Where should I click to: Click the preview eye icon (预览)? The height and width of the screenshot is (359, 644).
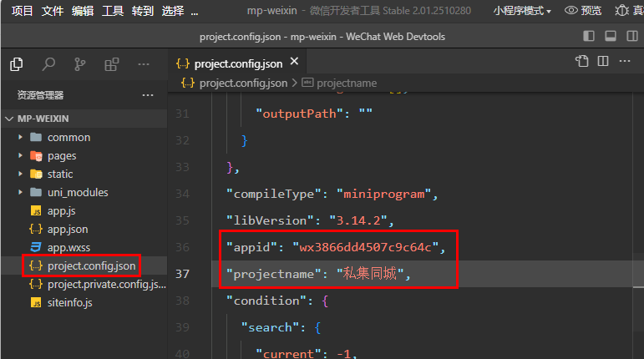(583, 11)
